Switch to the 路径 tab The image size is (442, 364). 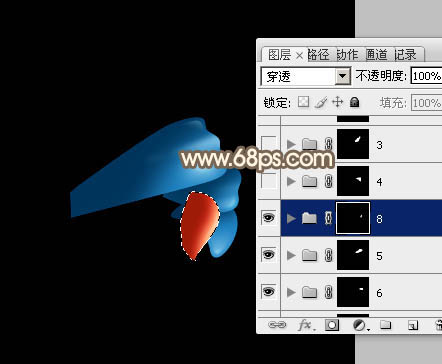click(x=319, y=55)
